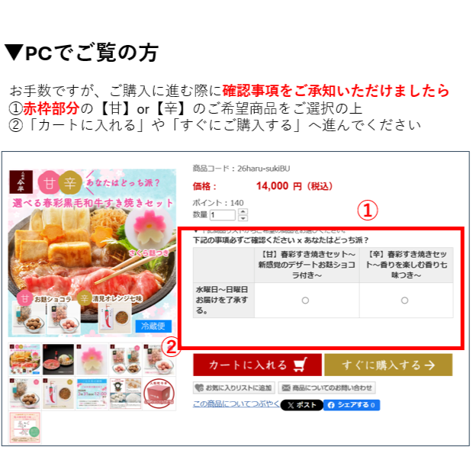Open 商品についてのお問い合わせ mail button
Viewport: 476px width, 476px height.
pos(326,388)
